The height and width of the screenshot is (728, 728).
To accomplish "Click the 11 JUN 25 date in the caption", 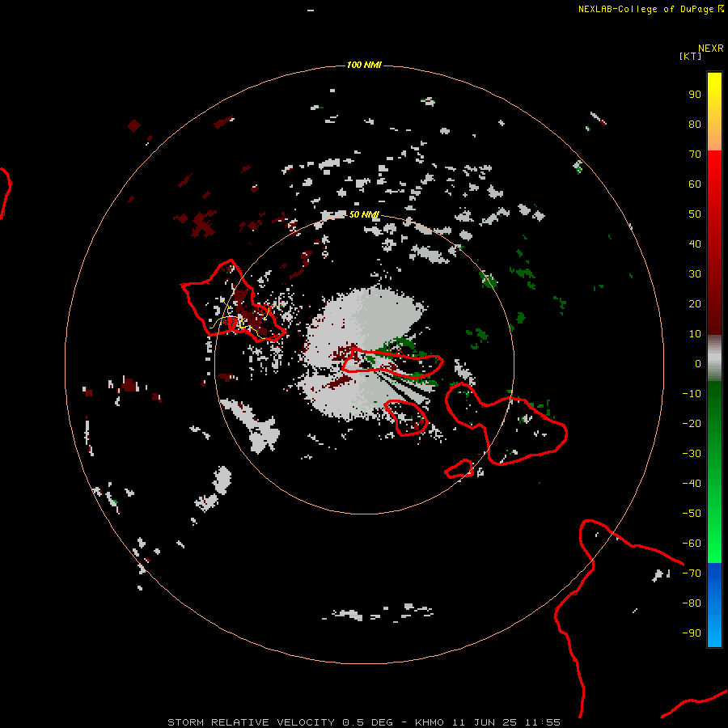I will (x=485, y=722).
